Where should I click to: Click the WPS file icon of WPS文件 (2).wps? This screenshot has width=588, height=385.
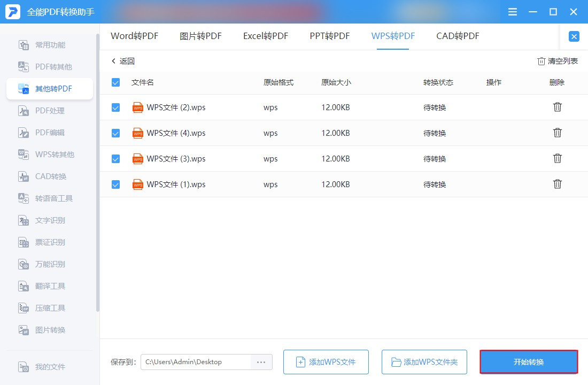click(x=137, y=107)
